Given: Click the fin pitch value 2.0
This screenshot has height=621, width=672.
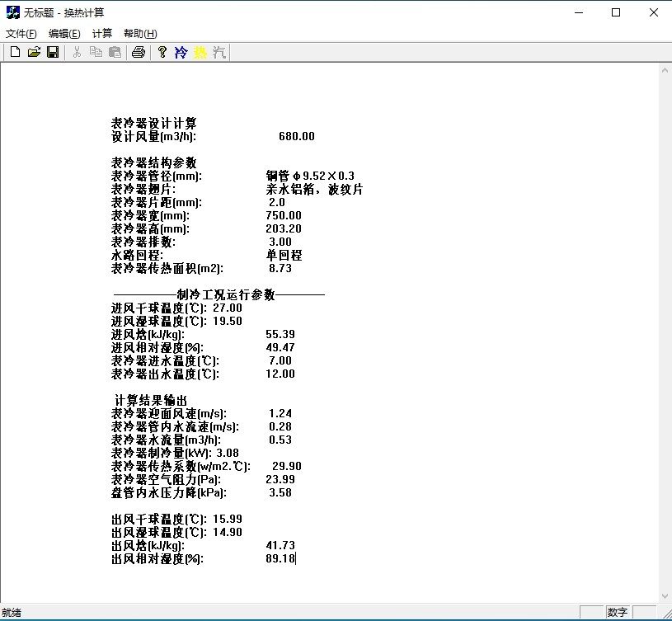Looking at the screenshot, I should 277,202.
